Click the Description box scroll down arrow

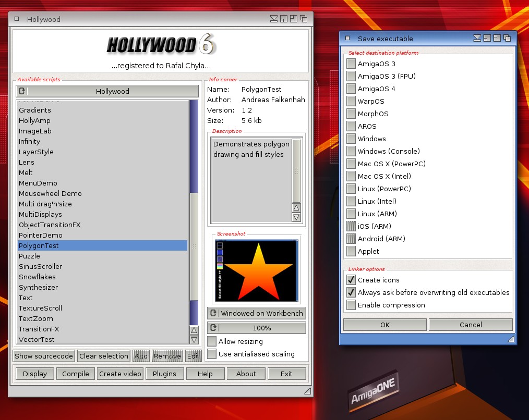tap(296, 217)
